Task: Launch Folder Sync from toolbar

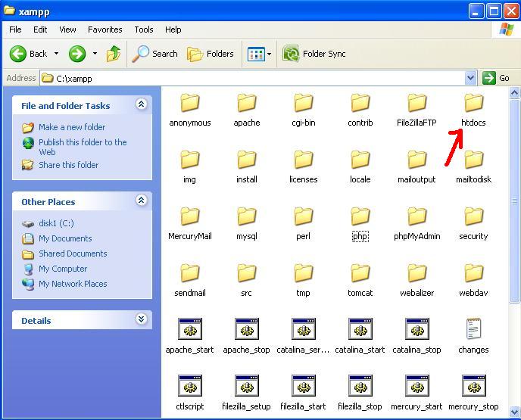Action: pos(314,54)
